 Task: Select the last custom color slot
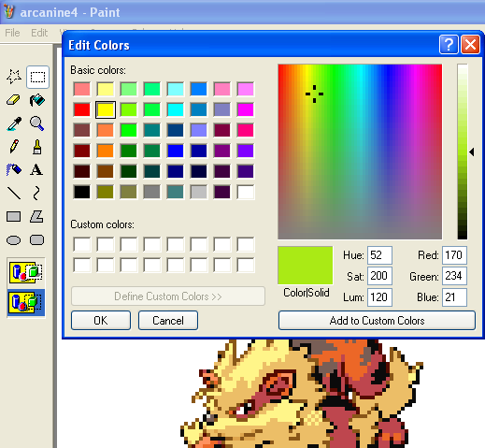(246, 265)
